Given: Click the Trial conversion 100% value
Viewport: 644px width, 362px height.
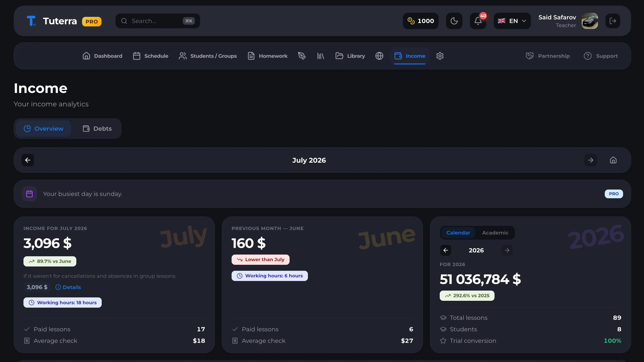Looking at the screenshot, I should click(612, 341).
